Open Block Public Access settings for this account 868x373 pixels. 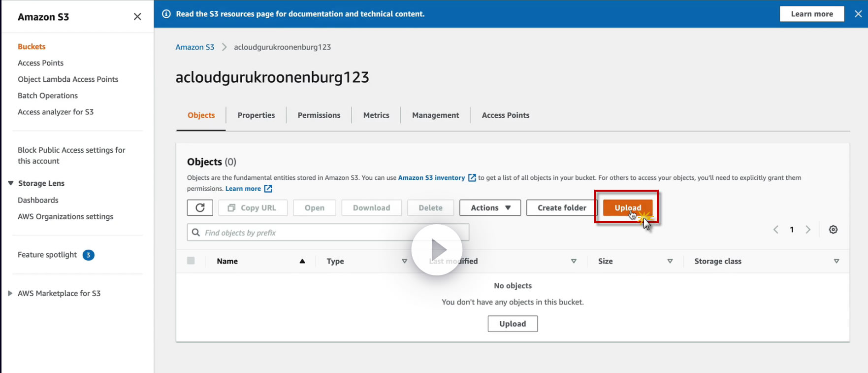point(71,156)
